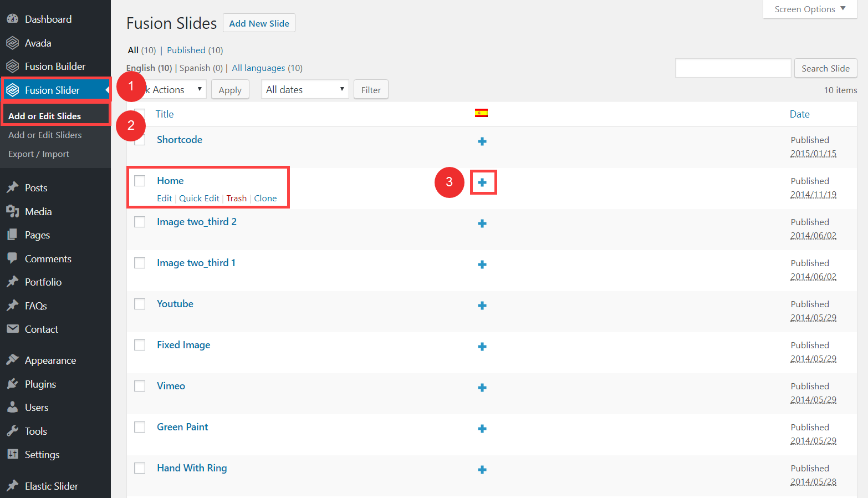
Task: Click the Add New Slide button
Action: coord(259,23)
